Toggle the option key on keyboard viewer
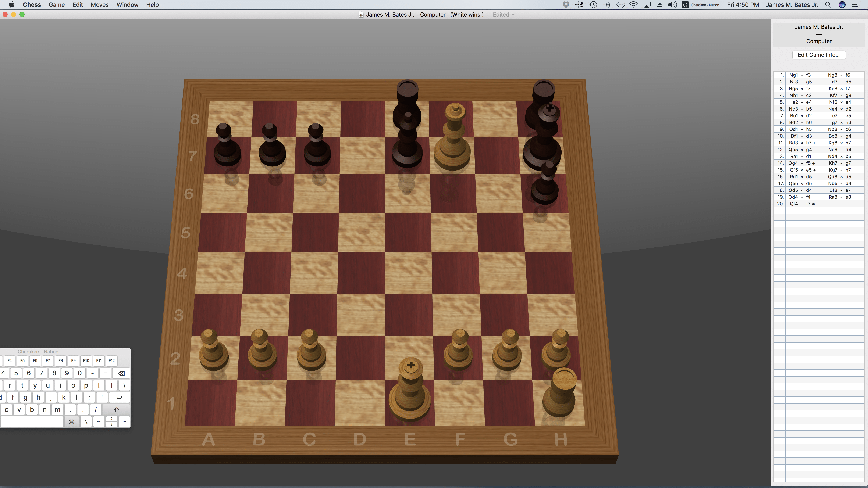 86,422
